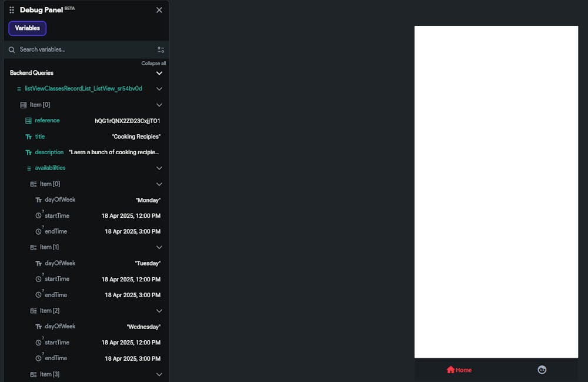Screen dimensions: 588x382
Task: Collapse the availabilities list chevron
Action: coord(159,168)
